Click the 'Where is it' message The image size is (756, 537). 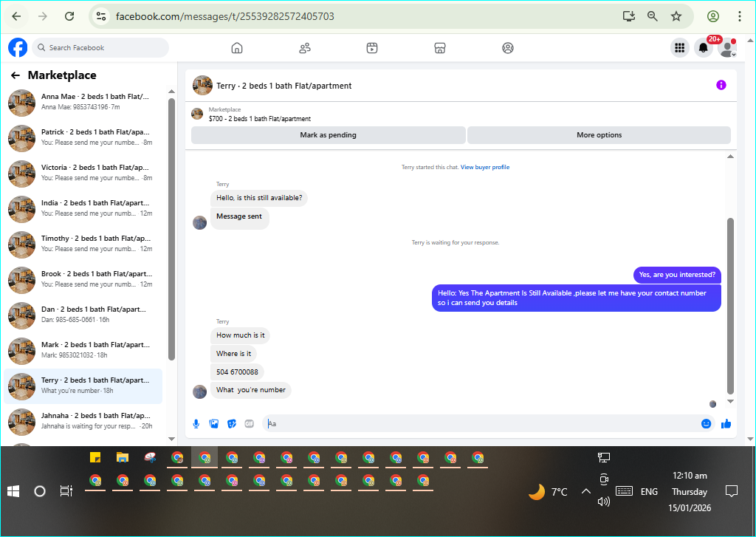click(x=233, y=354)
